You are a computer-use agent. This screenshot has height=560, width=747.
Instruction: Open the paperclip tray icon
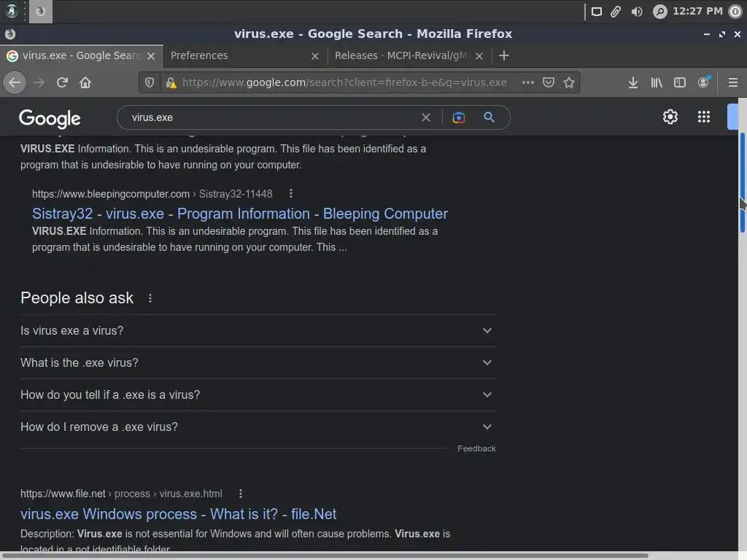(x=616, y=12)
